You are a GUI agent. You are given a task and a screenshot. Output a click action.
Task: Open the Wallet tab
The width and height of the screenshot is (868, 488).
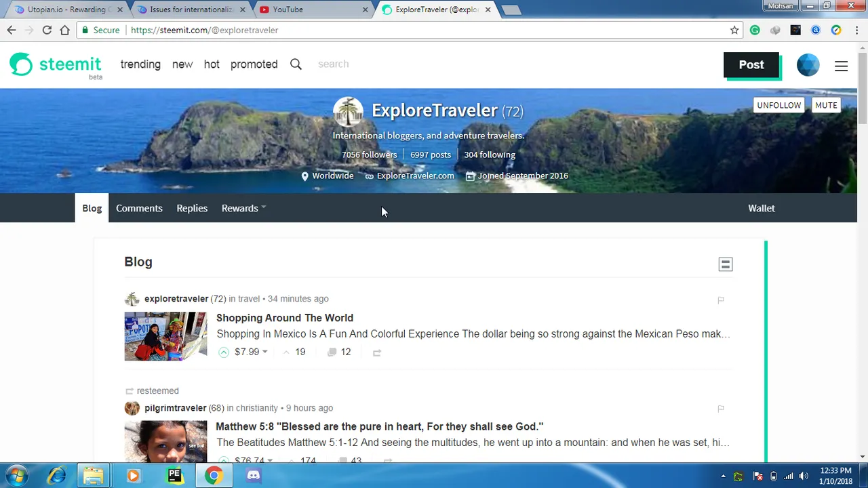pyautogui.click(x=762, y=208)
